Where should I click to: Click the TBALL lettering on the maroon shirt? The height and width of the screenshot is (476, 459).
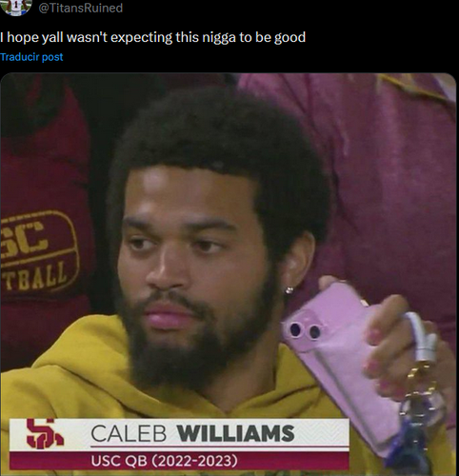tap(36, 278)
